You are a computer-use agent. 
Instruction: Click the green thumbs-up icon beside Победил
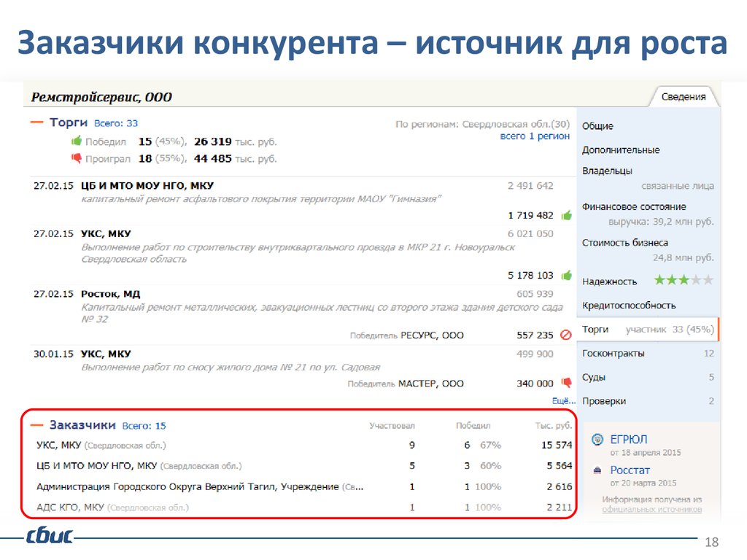pyautogui.click(x=75, y=141)
